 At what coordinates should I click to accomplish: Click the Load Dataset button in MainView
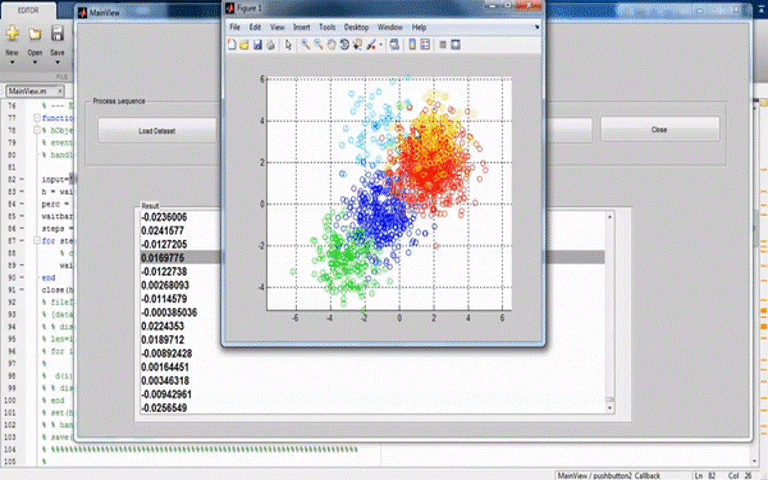click(157, 131)
